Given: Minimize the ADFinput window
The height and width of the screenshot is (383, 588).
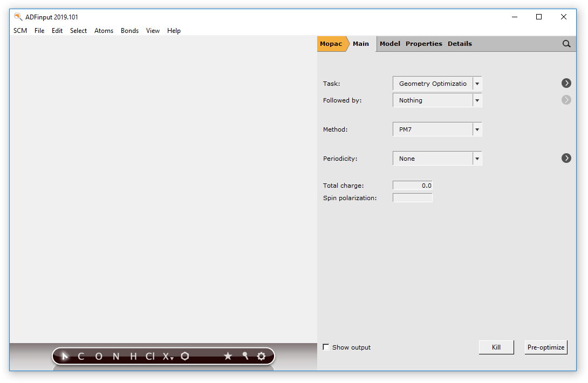Looking at the screenshot, I should click(515, 17).
